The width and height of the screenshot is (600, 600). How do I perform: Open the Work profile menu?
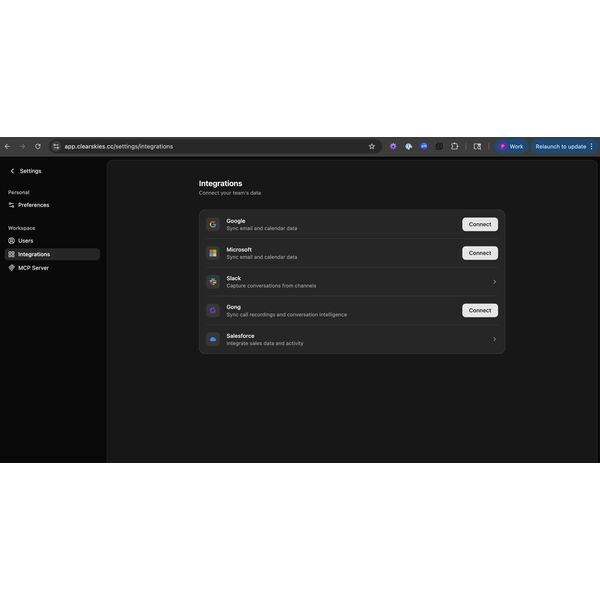[x=510, y=146]
